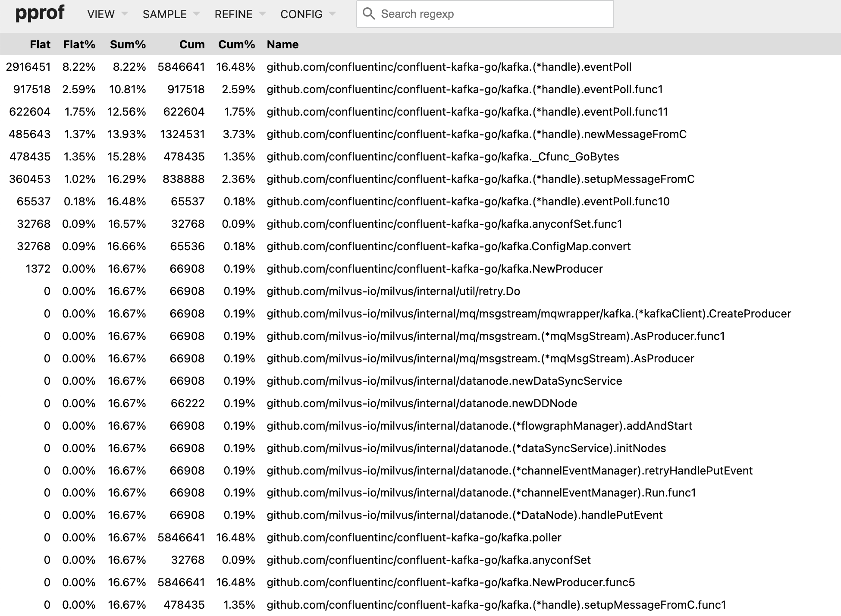Sort by the Sum% column header

coord(128,44)
